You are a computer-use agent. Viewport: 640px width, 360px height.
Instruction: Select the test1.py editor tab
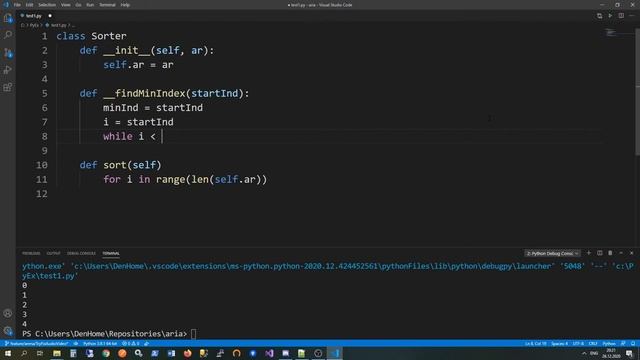[x=36, y=16]
